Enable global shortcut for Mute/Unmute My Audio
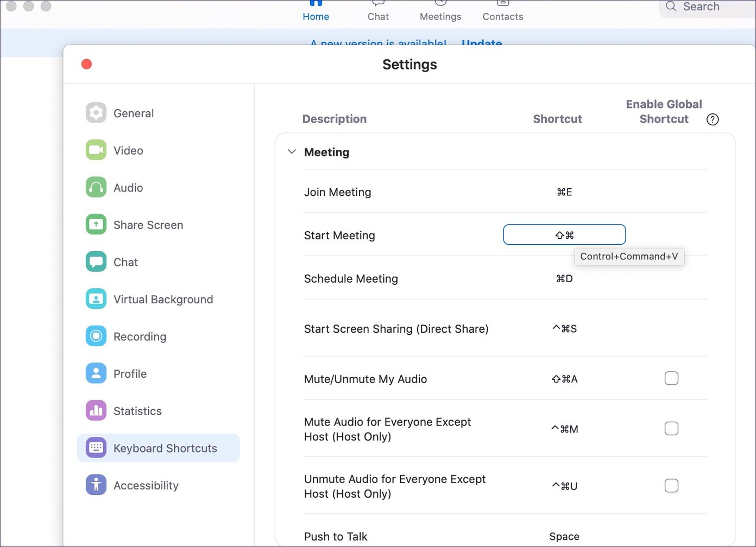Image resolution: width=756 pixels, height=547 pixels. pos(671,378)
